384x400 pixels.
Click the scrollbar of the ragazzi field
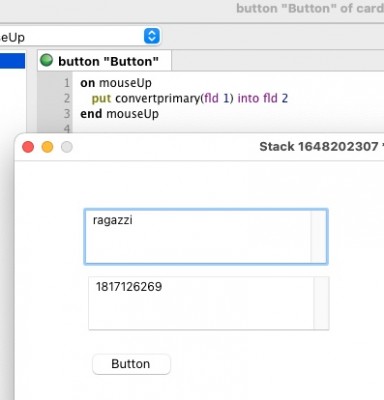(x=319, y=236)
